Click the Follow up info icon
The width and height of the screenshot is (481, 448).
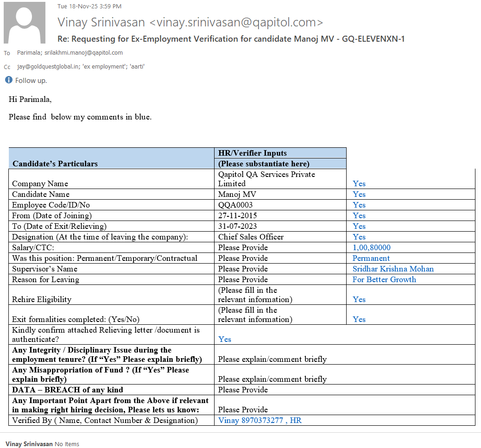(9, 80)
